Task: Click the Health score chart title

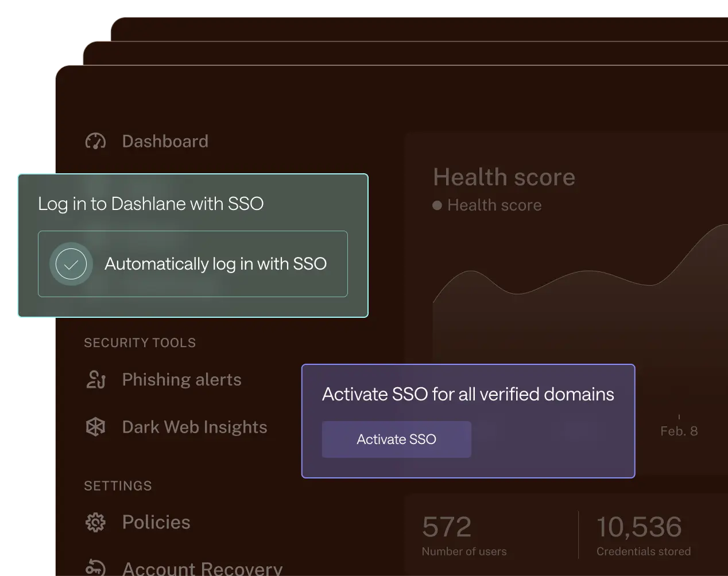Action: [x=504, y=177]
